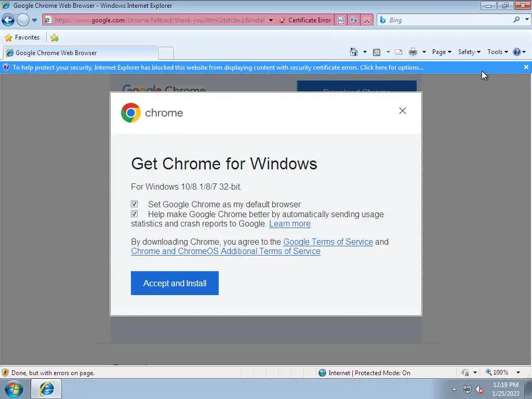
Task: Toggle Set Google Chrome as default browser
Action: click(x=135, y=204)
